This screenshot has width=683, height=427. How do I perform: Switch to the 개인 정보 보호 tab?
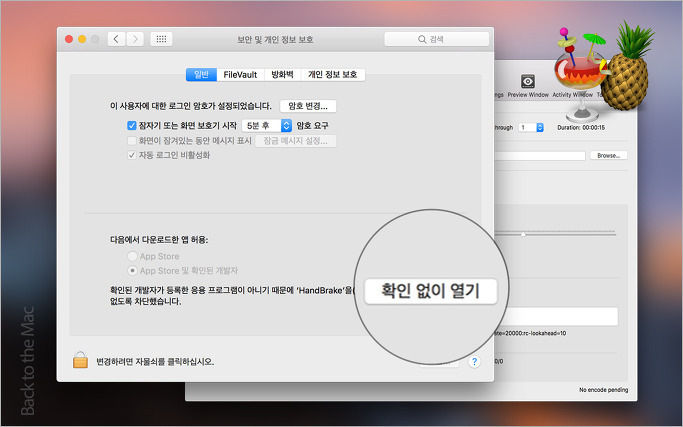click(x=333, y=75)
